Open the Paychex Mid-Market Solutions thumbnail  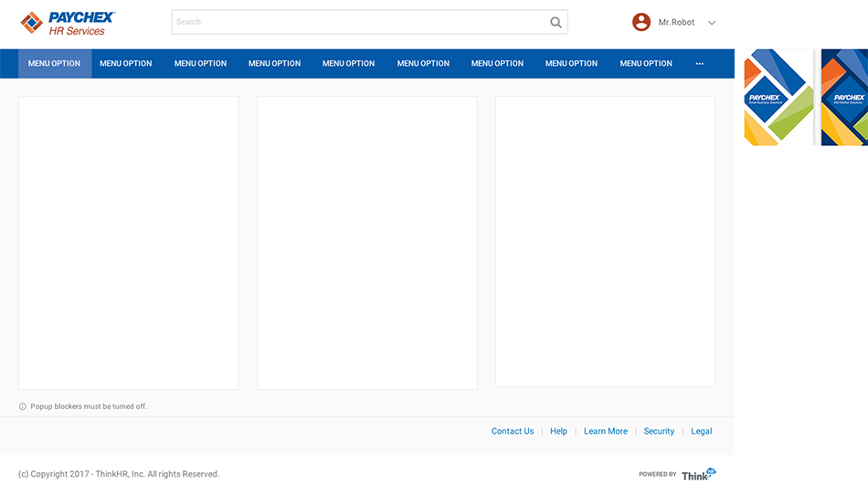(845, 98)
